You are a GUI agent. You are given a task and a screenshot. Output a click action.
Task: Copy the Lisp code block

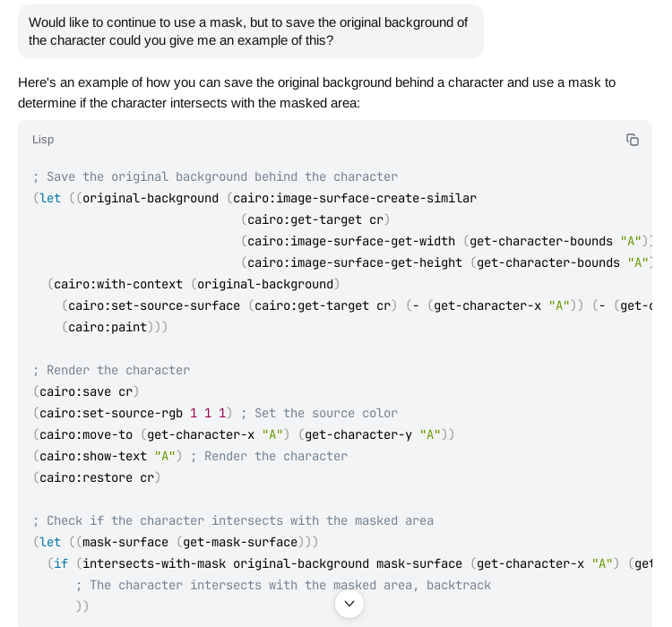click(x=633, y=140)
